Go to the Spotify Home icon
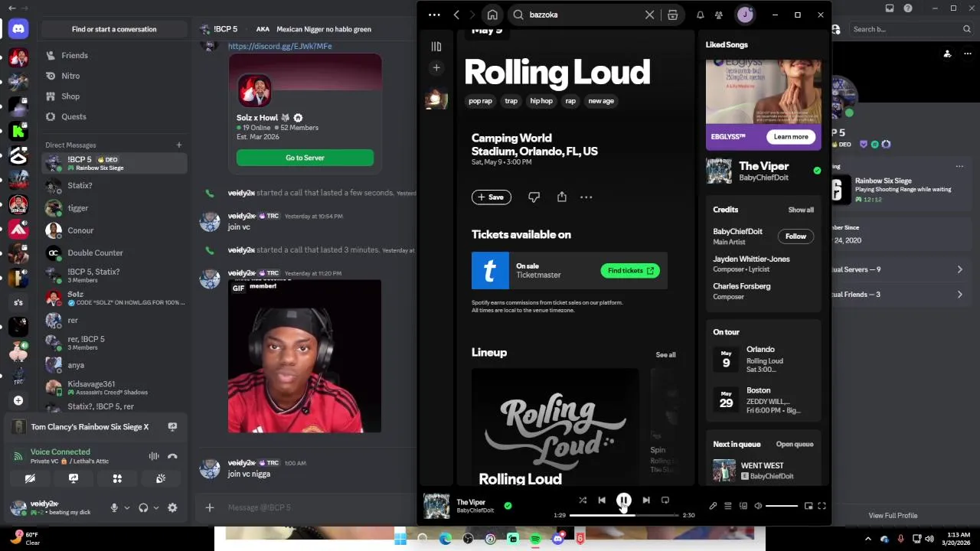Viewport: 980px width, 551px height. pos(492,15)
